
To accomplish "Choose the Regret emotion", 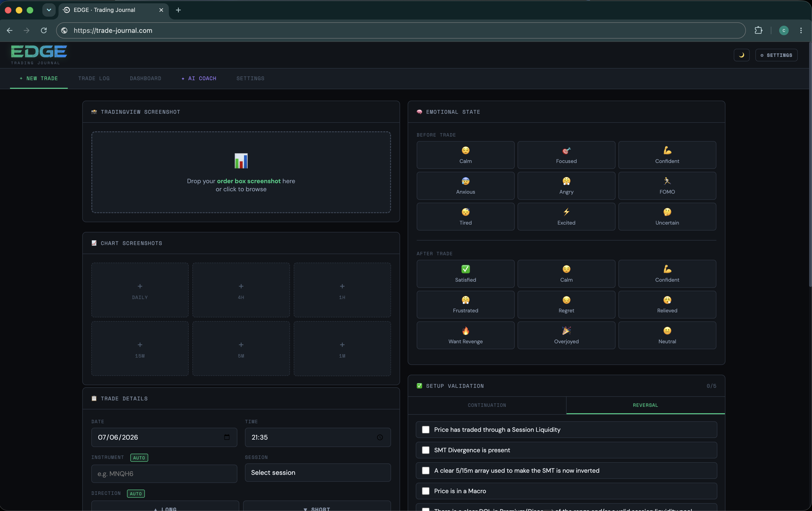I will tap(566, 305).
